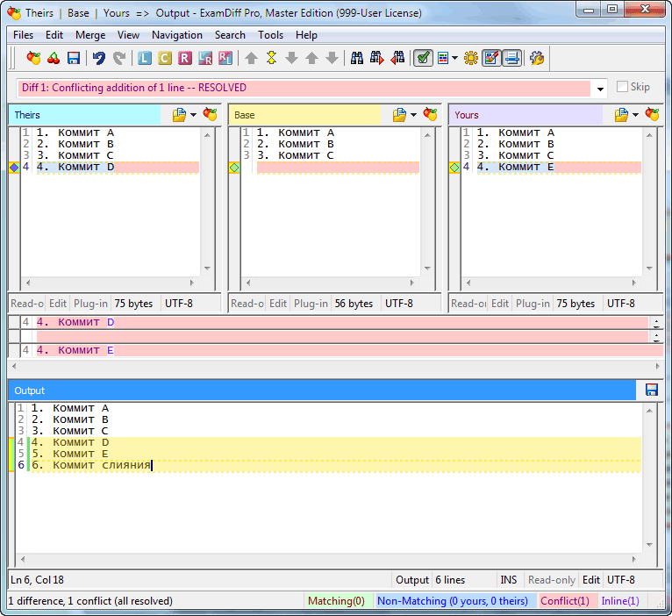Toggle Read-only in Theirs pane status bar
Viewport: 672px width, 616px height.
[27, 304]
